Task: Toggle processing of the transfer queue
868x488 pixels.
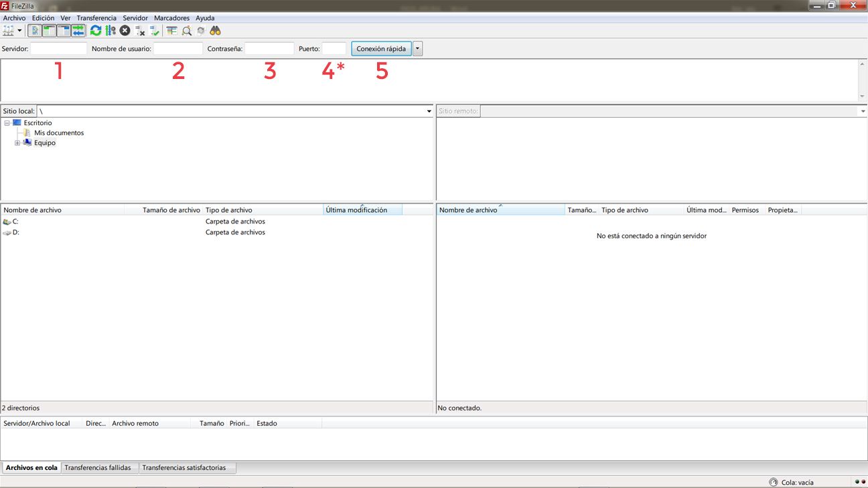Action: click(x=111, y=31)
